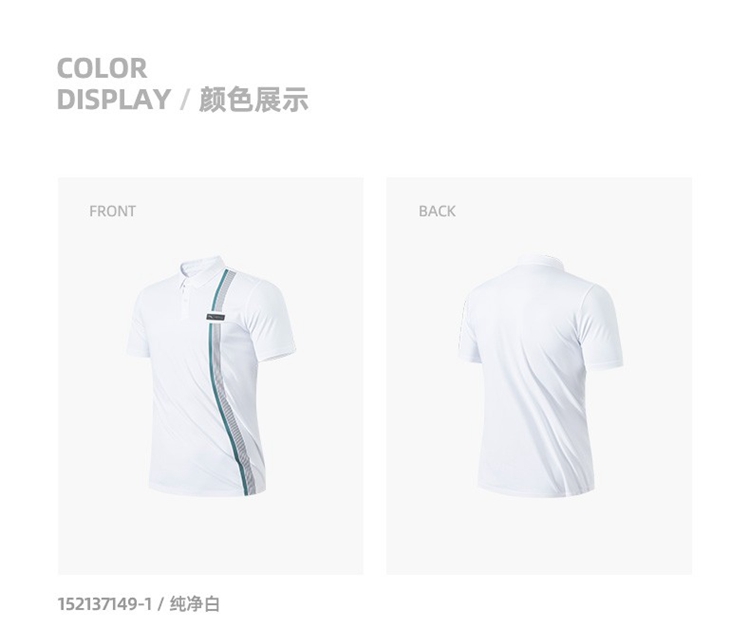750x628 pixels.
Task: Click the 颜色展示 Chinese heading
Action: pos(254,99)
